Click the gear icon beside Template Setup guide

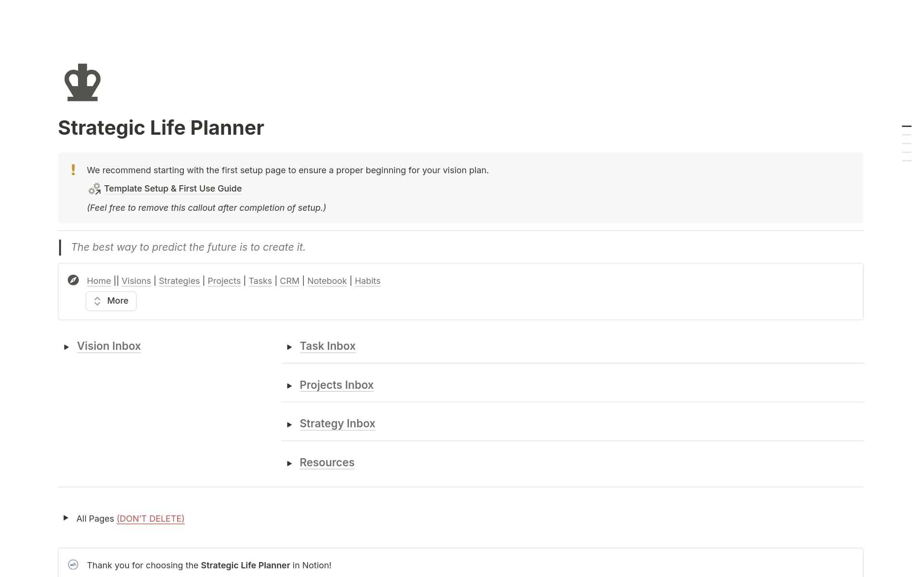click(94, 189)
